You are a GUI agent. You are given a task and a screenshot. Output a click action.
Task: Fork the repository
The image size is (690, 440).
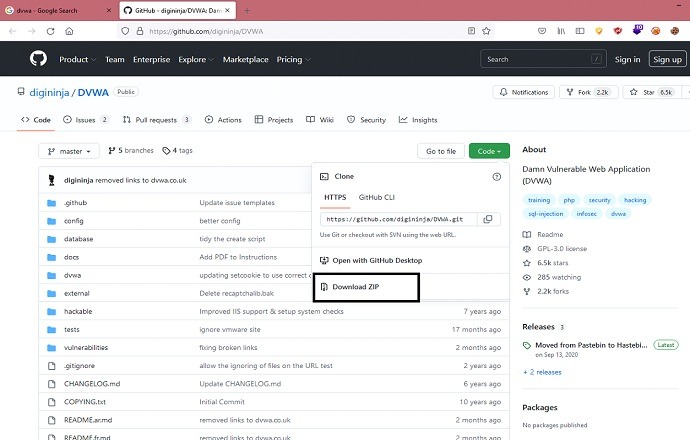[589, 92]
